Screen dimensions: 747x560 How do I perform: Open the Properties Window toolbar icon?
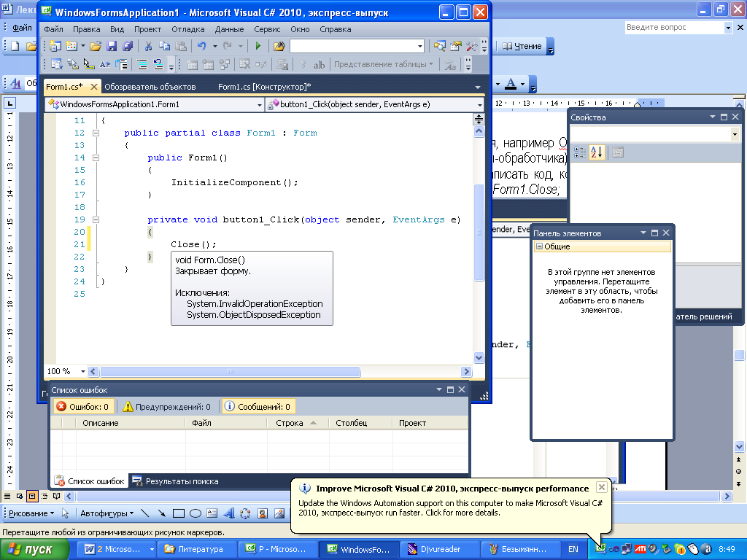click(456, 46)
